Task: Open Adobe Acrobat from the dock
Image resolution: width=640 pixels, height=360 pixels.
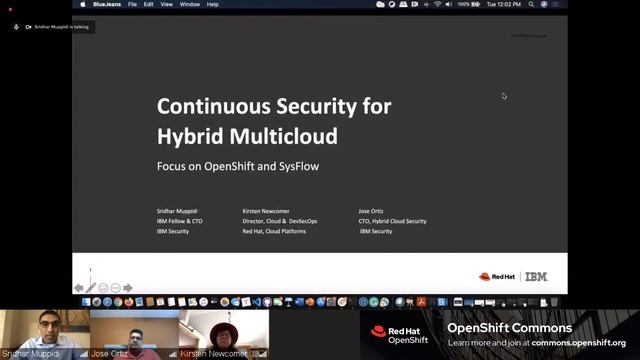Action: click(421, 302)
